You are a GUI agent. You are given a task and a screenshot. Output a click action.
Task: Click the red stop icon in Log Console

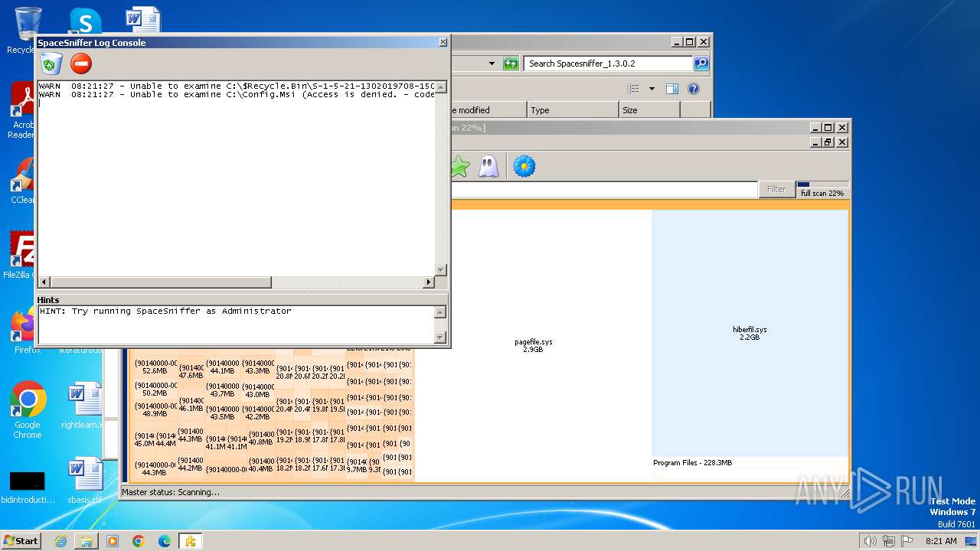[x=81, y=64]
